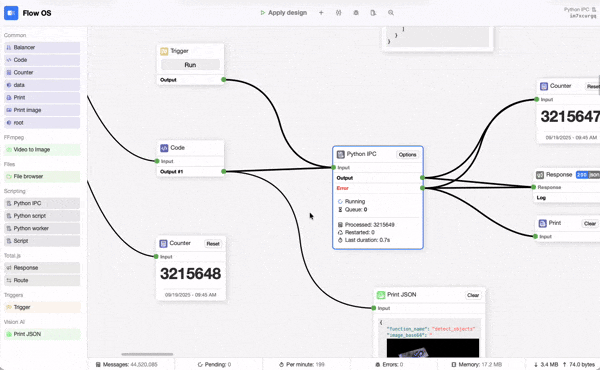Select the Code component in sidebar
This screenshot has width=600, height=370.
(42, 60)
